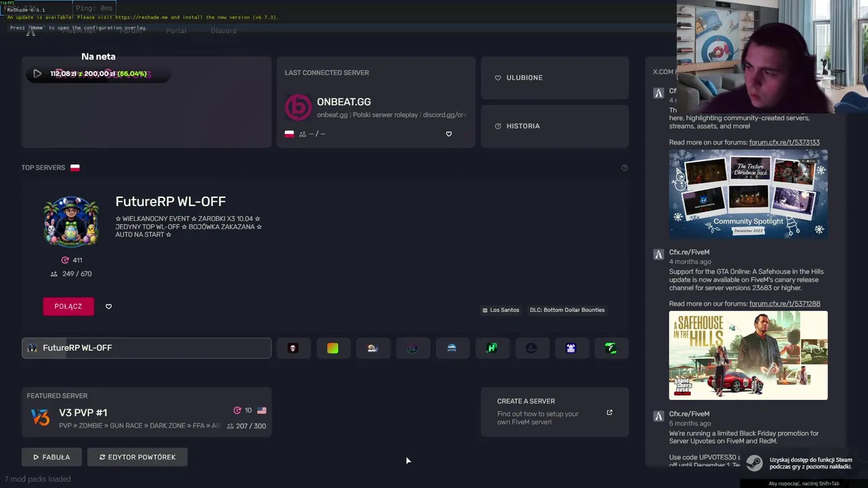This screenshot has height=488, width=868.
Task: Open the skull server icon
Action: click(293, 348)
